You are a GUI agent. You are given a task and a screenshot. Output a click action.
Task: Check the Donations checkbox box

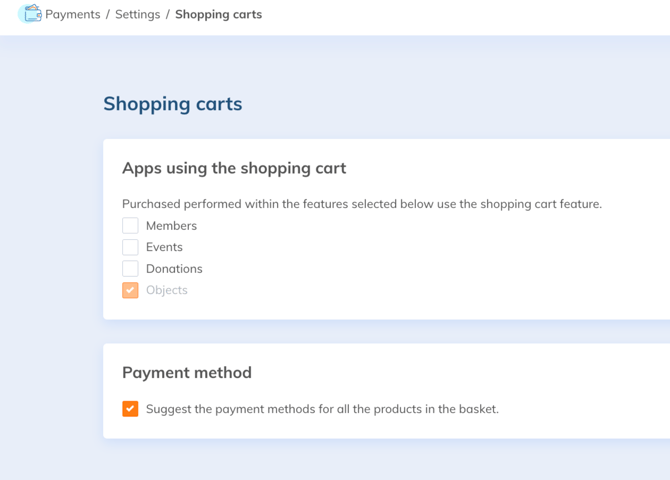130,269
